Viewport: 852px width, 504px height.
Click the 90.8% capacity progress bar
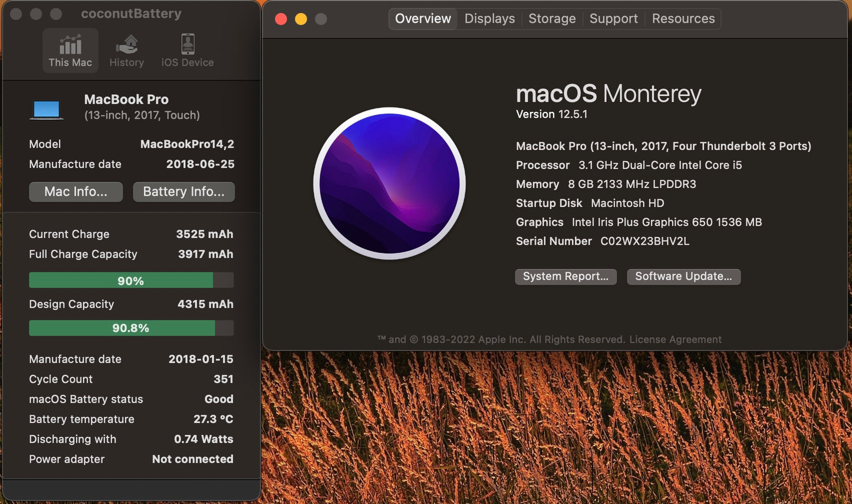(x=131, y=328)
